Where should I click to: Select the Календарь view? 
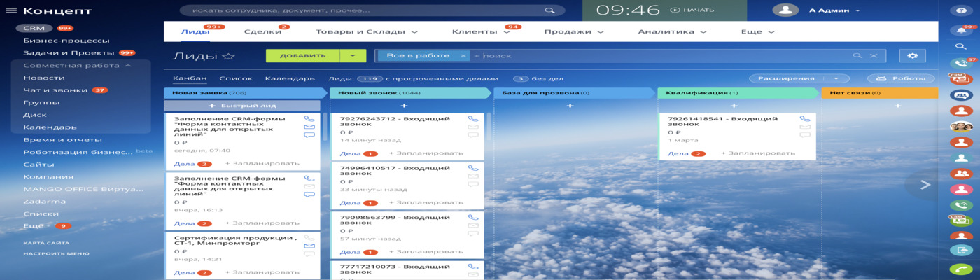[290, 78]
